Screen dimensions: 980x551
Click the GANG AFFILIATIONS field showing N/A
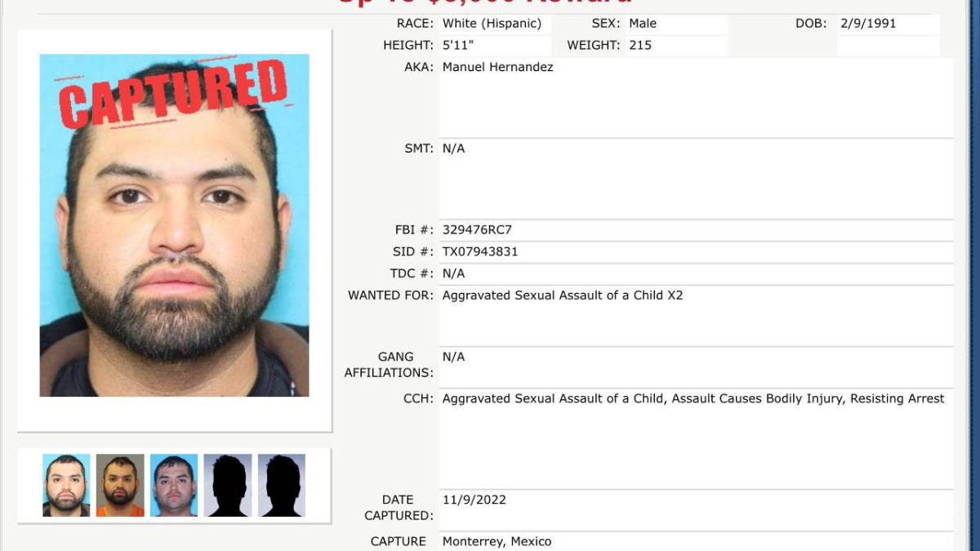(x=696, y=367)
